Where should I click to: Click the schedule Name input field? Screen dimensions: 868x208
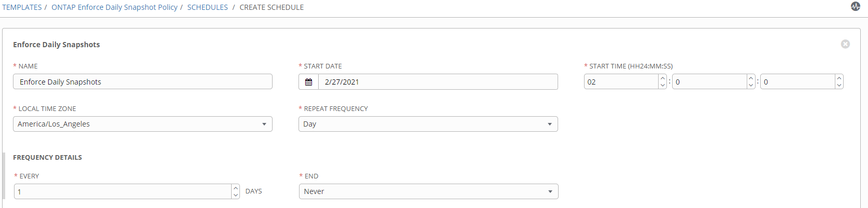click(x=143, y=82)
